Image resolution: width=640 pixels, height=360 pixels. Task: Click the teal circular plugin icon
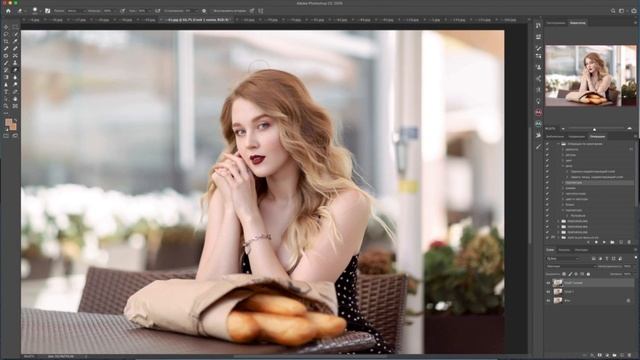(x=538, y=123)
